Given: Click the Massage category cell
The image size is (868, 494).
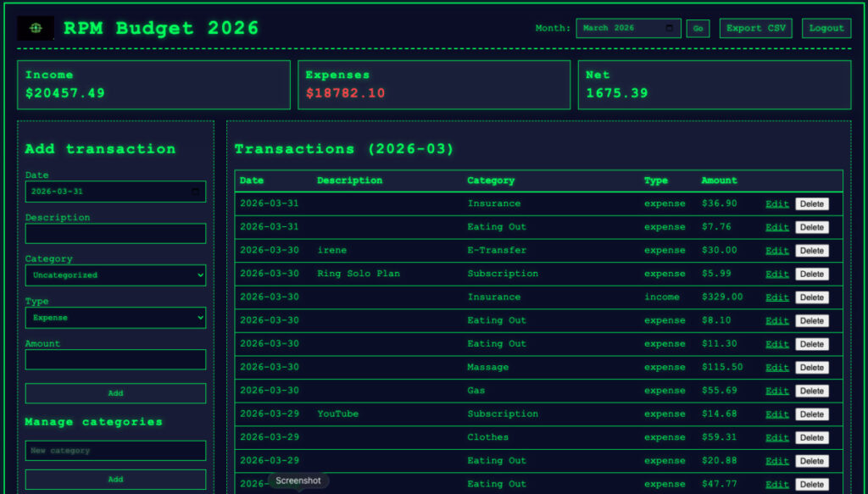Looking at the screenshot, I should pyautogui.click(x=488, y=367).
